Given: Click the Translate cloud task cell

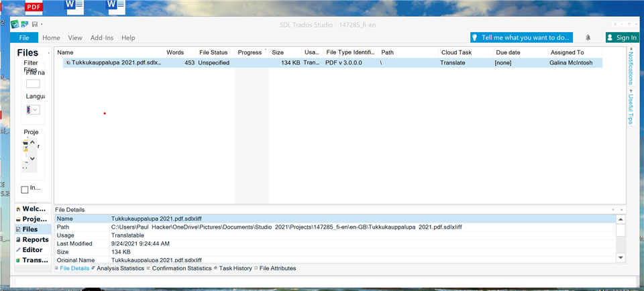Looking at the screenshot, I should click(x=453, y=63).
